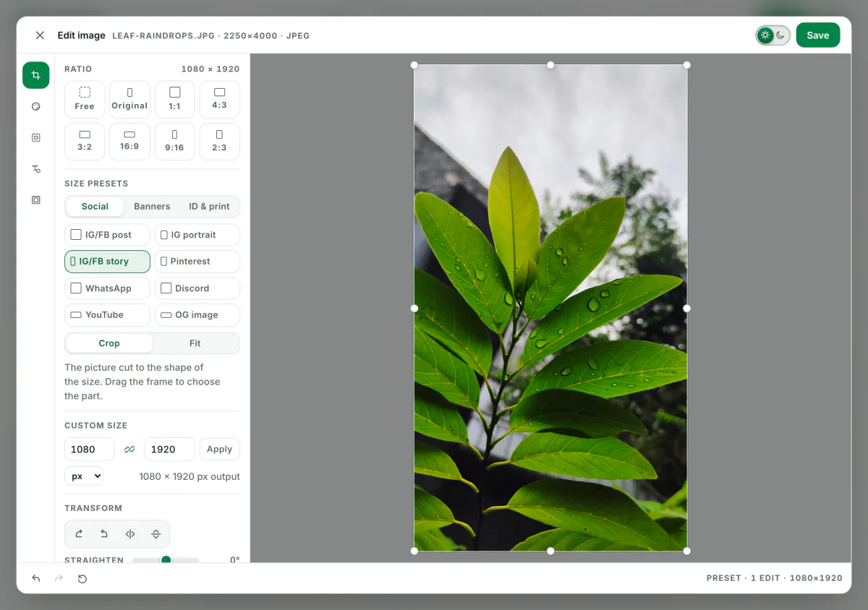This screenshot has height=610, width=868.
Task: Click the LEAF-RAINDROPS.JPG file name text
Action: point(163,35)
